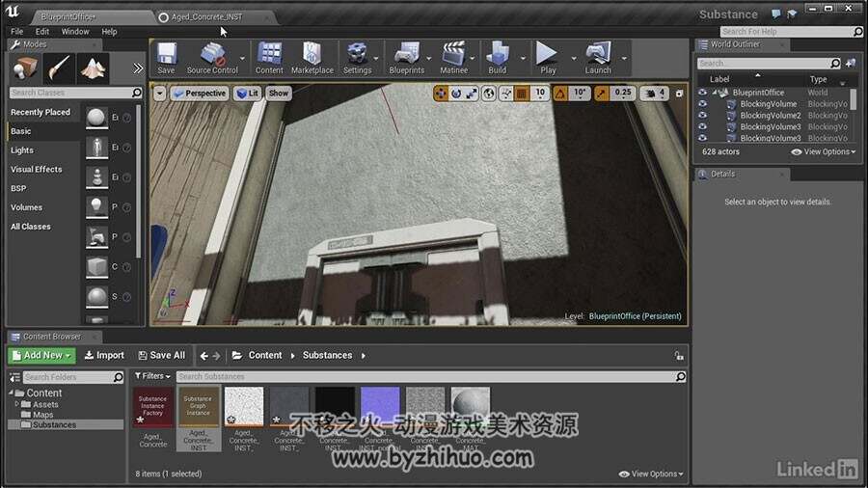Open Content Browser Filters dropdown

[152, 376]
